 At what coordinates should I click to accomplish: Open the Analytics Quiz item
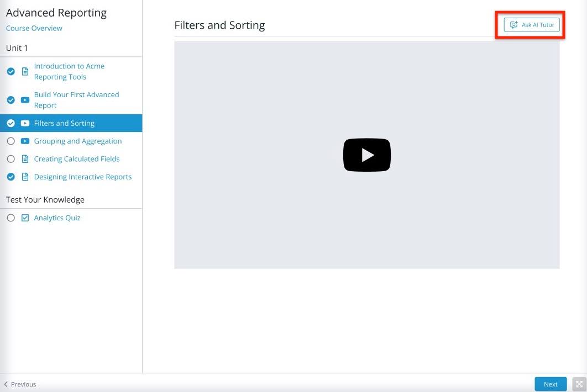pyautogui.click(x=57, y=218)
